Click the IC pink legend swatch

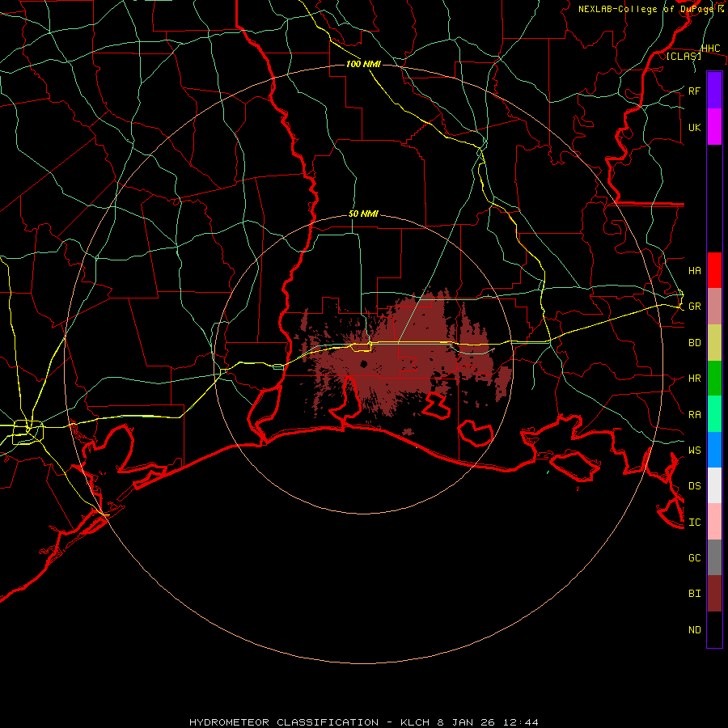click(714, 522)
